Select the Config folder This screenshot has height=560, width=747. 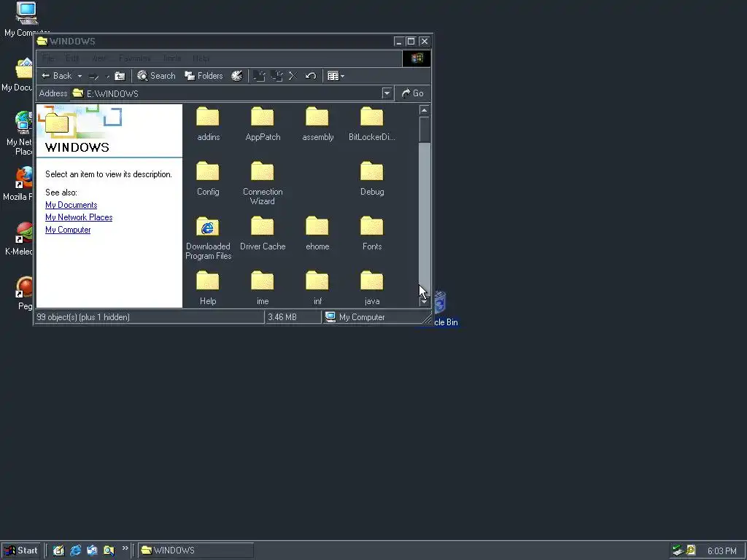(208, 179)
